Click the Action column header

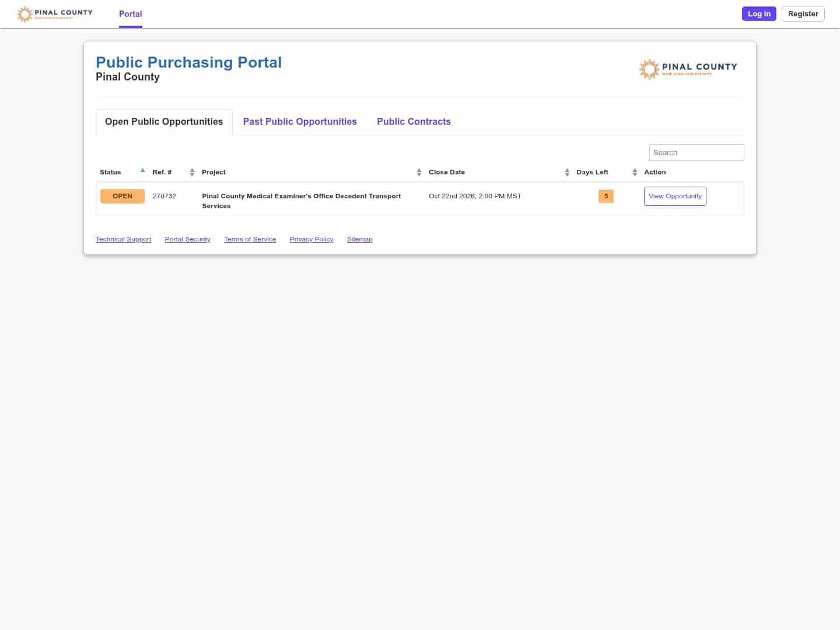click(x=654, y=172)
